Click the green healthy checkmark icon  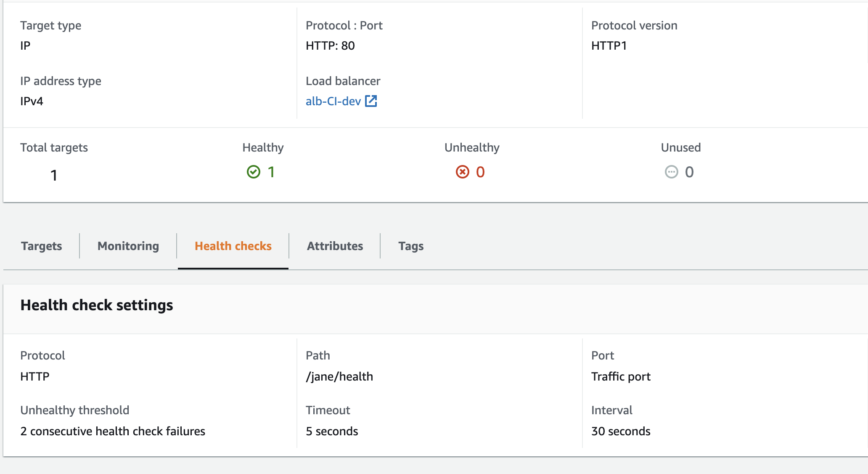pos(254,172)
